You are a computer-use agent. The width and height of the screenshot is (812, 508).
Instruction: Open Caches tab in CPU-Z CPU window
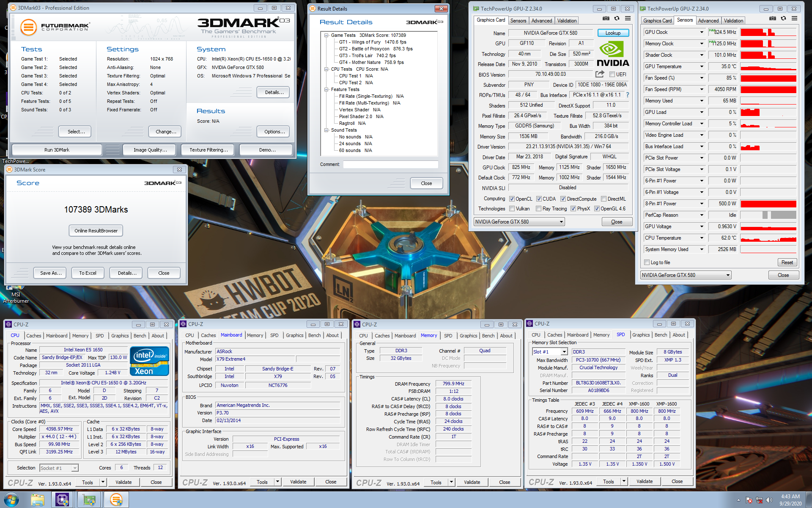(x=34, y=336)
